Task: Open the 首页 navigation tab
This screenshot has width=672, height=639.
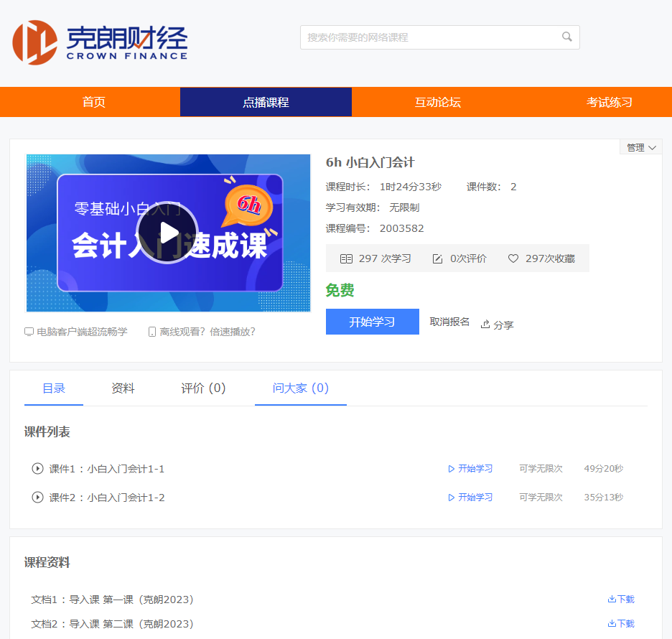Action: coord(94,102)
